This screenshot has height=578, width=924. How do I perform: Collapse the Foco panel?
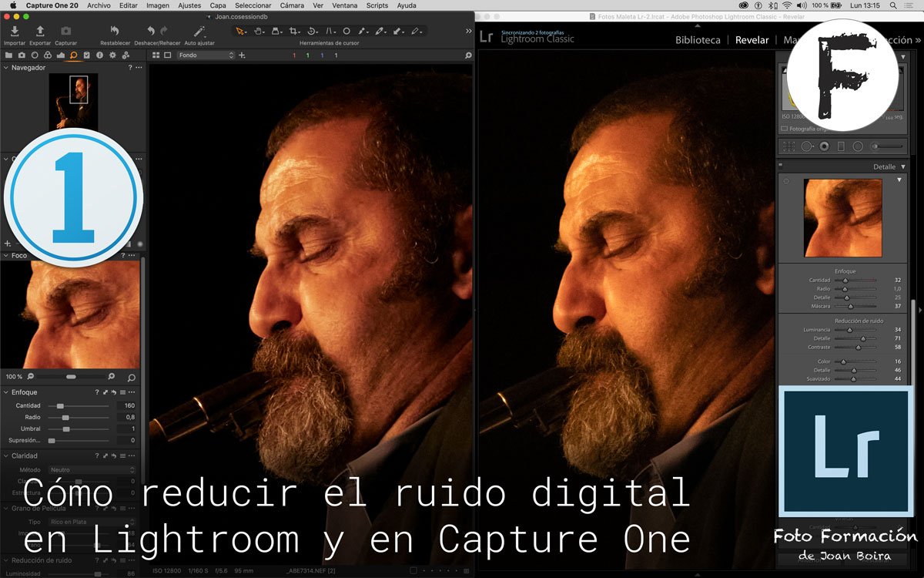[x=6, y=255]
